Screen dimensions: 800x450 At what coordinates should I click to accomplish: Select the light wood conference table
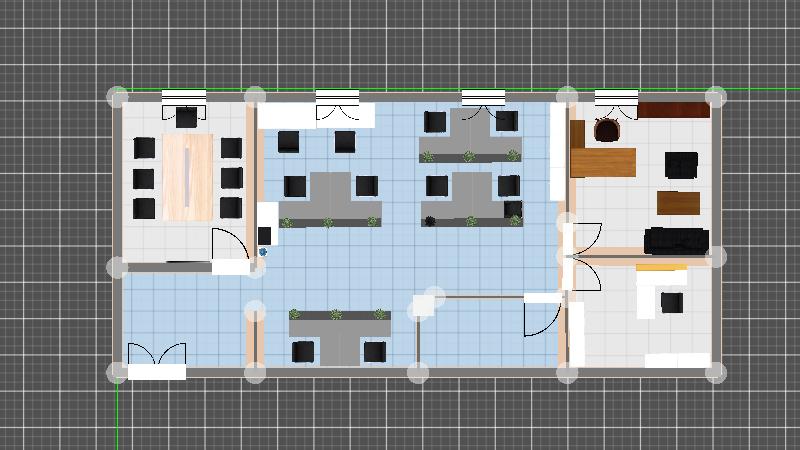click(188, 177)
